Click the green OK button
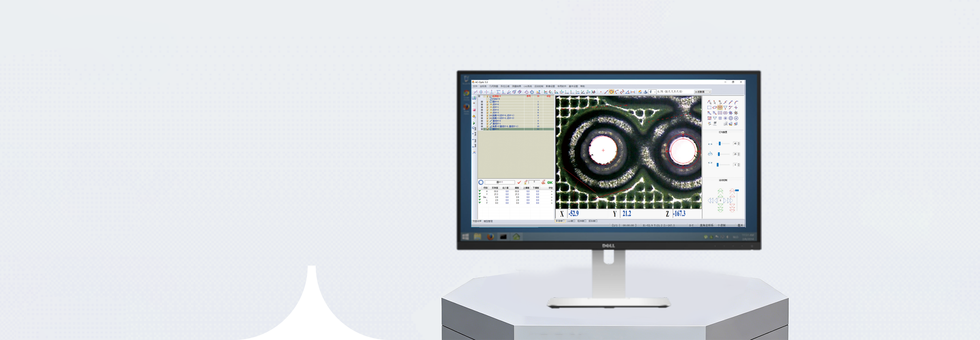This screenshot has height=340, width=980. click(x=550, y=183)
